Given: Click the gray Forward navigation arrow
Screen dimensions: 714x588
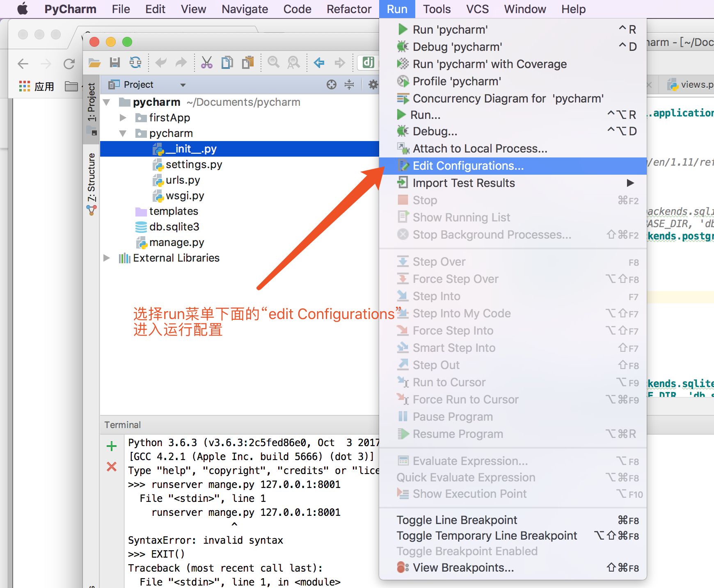Looking at the screenshot, I should coord(340,62).
